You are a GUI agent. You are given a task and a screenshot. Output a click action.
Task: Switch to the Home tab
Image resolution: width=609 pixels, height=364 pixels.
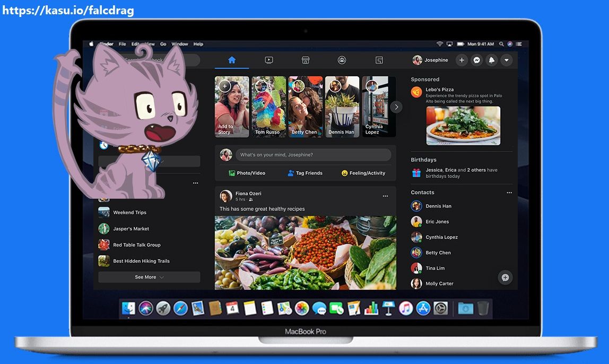[x=232, y=60]
